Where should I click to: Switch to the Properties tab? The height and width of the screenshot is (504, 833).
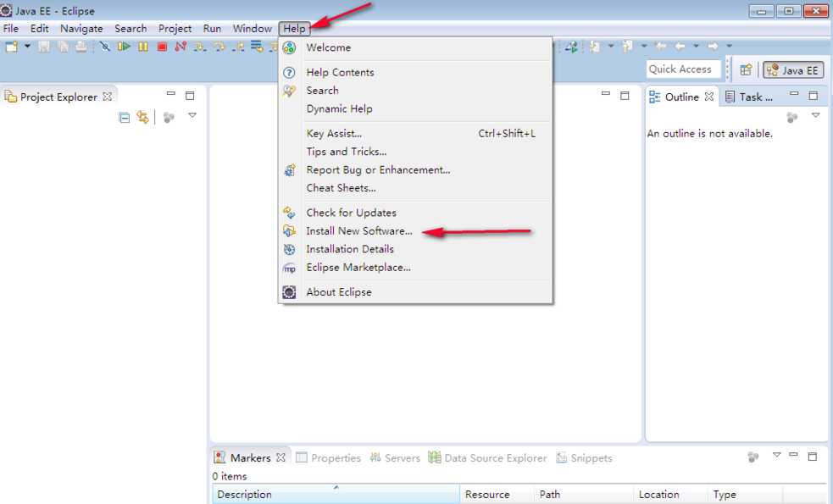pyautogui.click(x=328, y=457)
